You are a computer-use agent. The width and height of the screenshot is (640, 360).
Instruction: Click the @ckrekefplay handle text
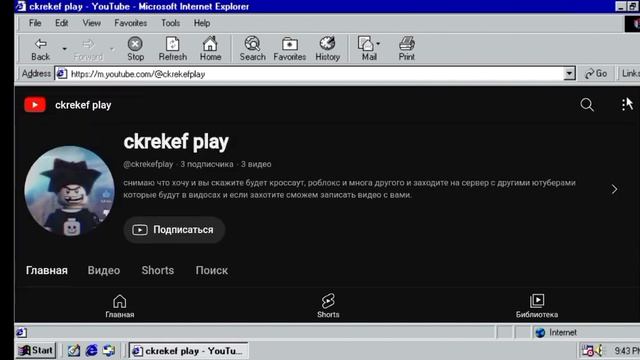click(148, 164)
